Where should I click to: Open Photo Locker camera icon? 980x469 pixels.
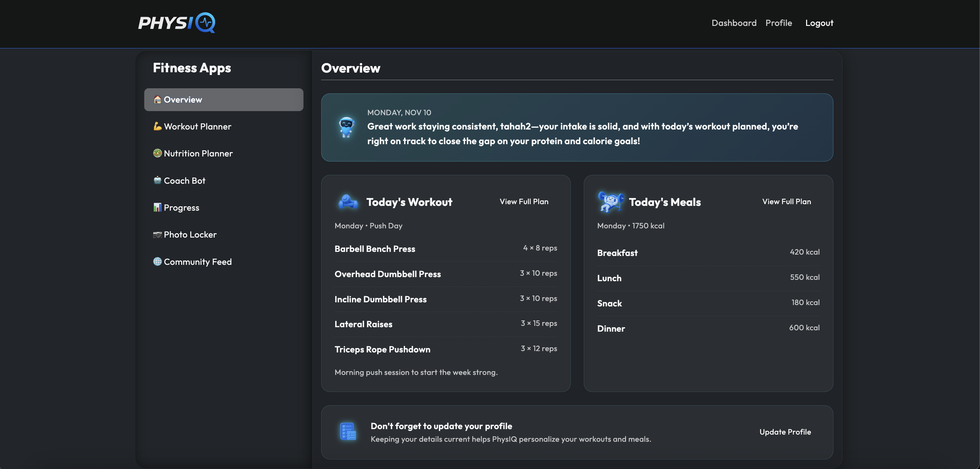pos(157,235)
